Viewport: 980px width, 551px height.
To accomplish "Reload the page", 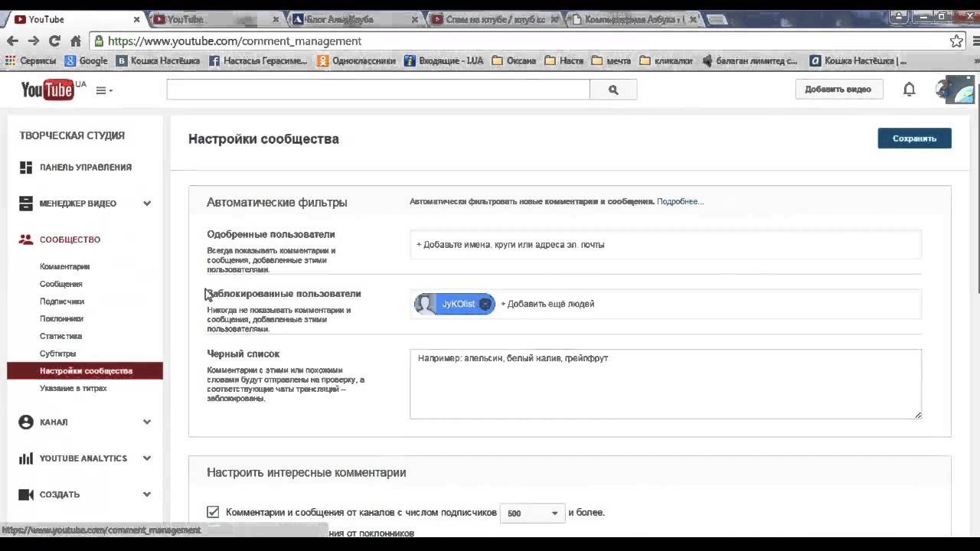I will pyautogui.click(x=54, y=41).
